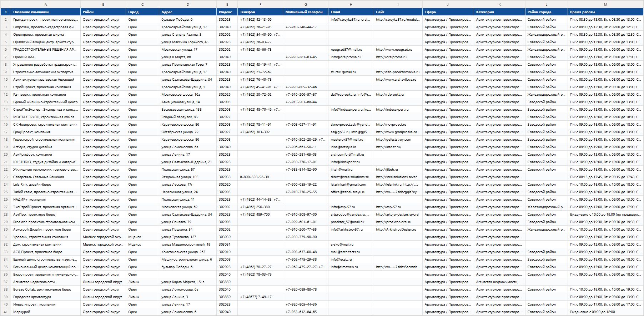
Task: Select the email cell 'lelarinkart@gmail.com'
Action: [351, 185]
